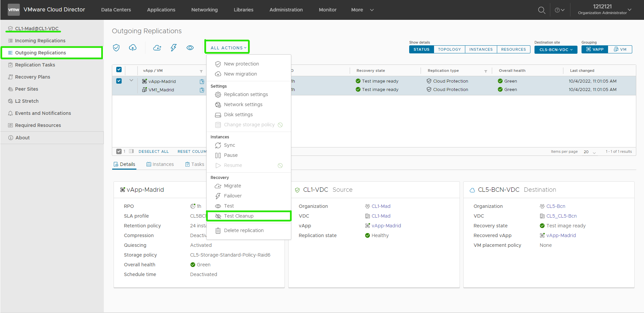
Task: Open the CL1-Mad organization link
Action: pyautogui.click(x=381, y=206)
